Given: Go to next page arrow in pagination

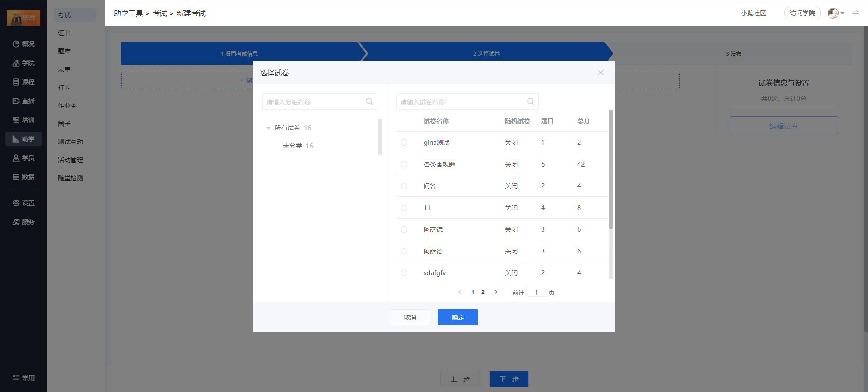Looking at the screenshot, I should tap(496, 292).
